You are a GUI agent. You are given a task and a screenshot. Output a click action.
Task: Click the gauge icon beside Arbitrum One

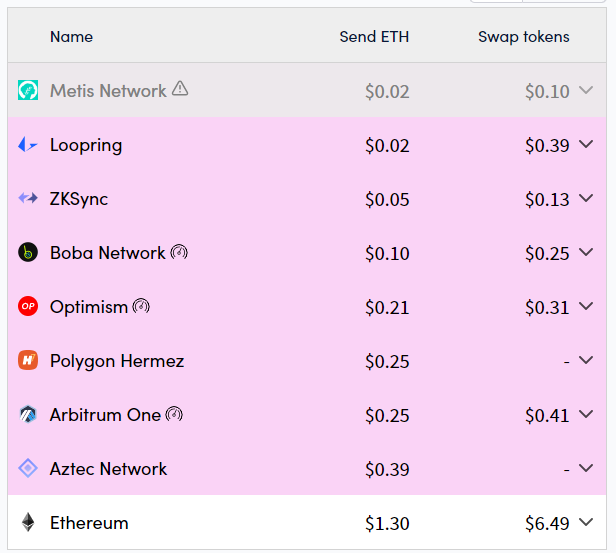tap(174, 414)
